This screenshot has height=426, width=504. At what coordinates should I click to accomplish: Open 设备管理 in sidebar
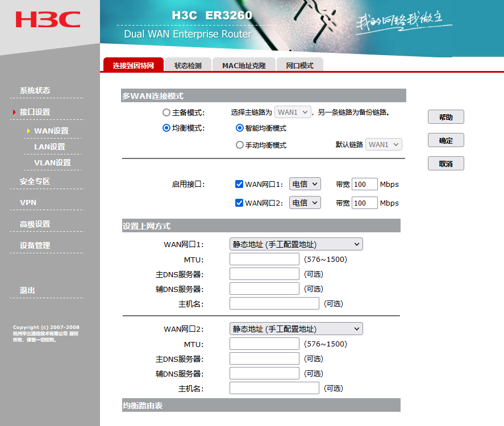coord(35,246)
